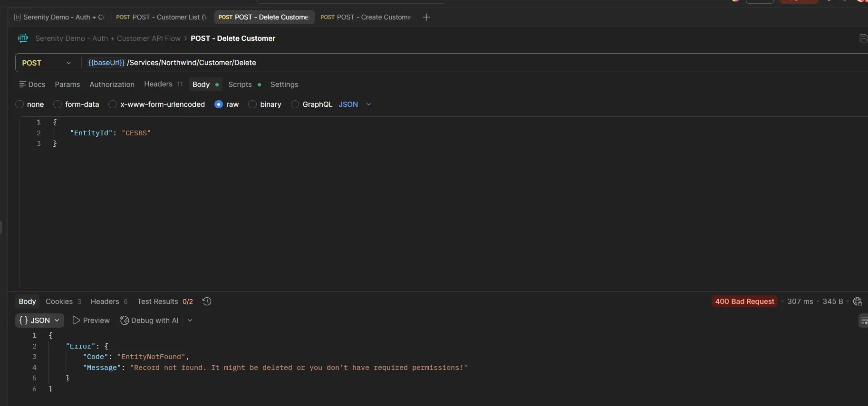This screenshot has height=406, width=868.
Task: Click the save request icon
Action: point(863,38)
